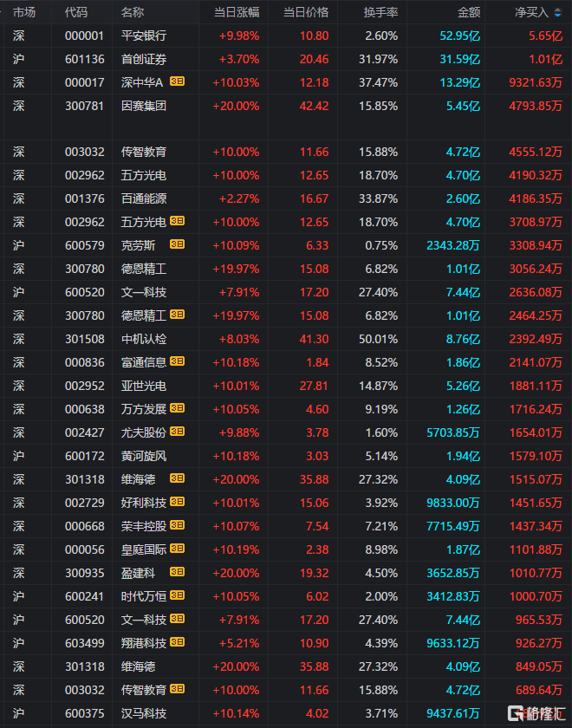The image size is (572, 728).
Task: Click the 3日 badge next to 翔港科技
Action: [177, 642]
